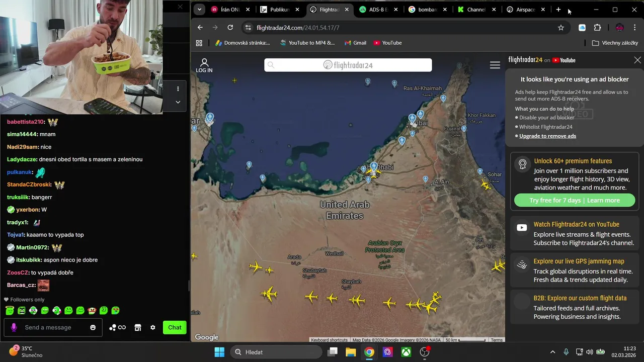The width and height of the screenshot is (644, 362).
Task: Open a new browser tab
Action: [x=558, y=10]
